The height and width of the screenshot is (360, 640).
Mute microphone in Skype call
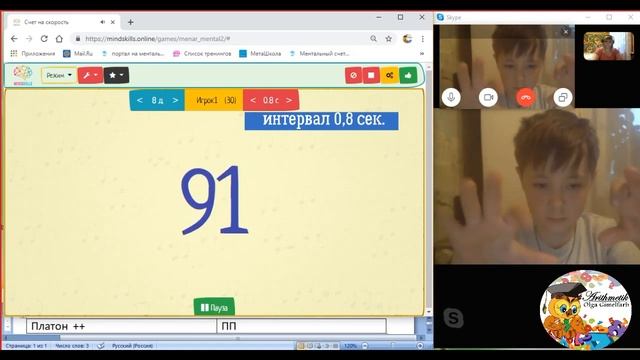451,98
